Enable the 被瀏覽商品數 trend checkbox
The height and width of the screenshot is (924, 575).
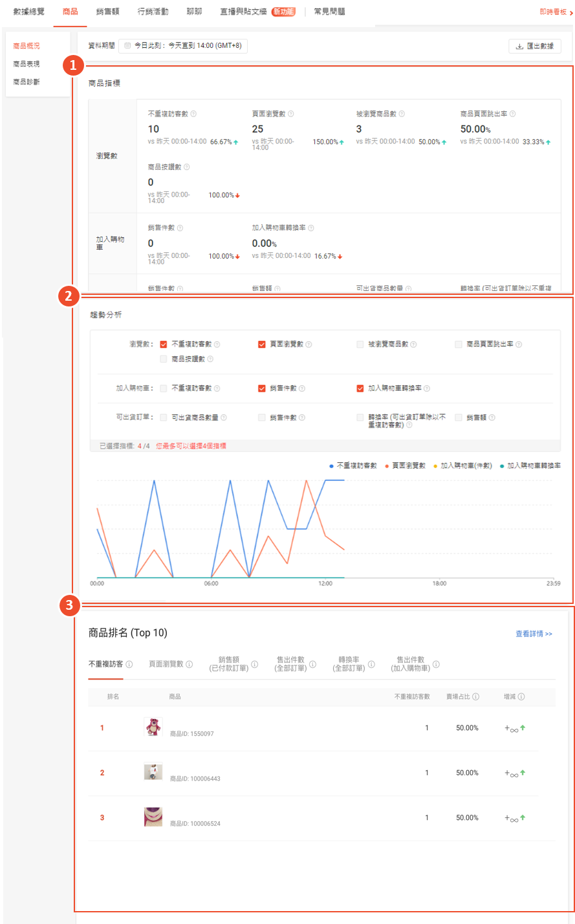(360, 345)
